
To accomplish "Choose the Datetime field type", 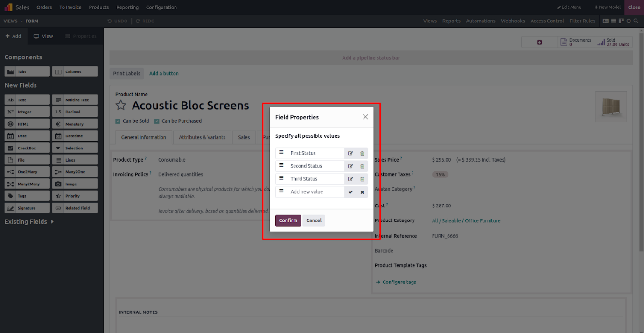I will [x=75, y=136].
